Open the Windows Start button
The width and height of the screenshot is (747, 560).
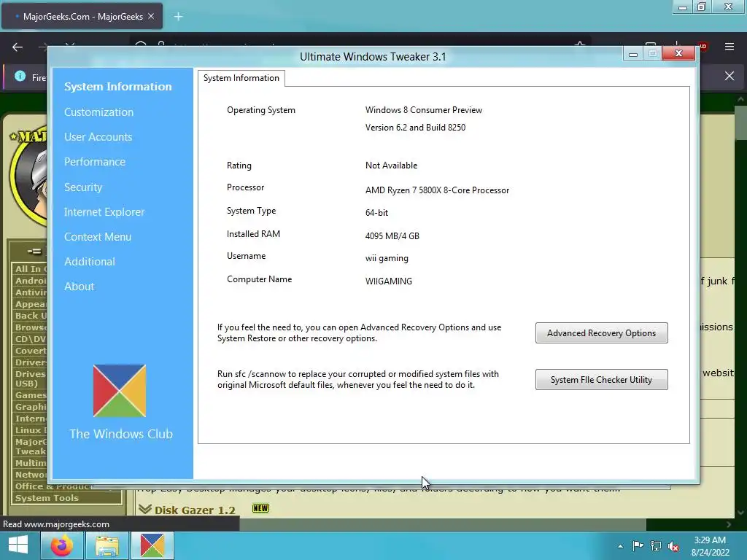coord(18,545)
